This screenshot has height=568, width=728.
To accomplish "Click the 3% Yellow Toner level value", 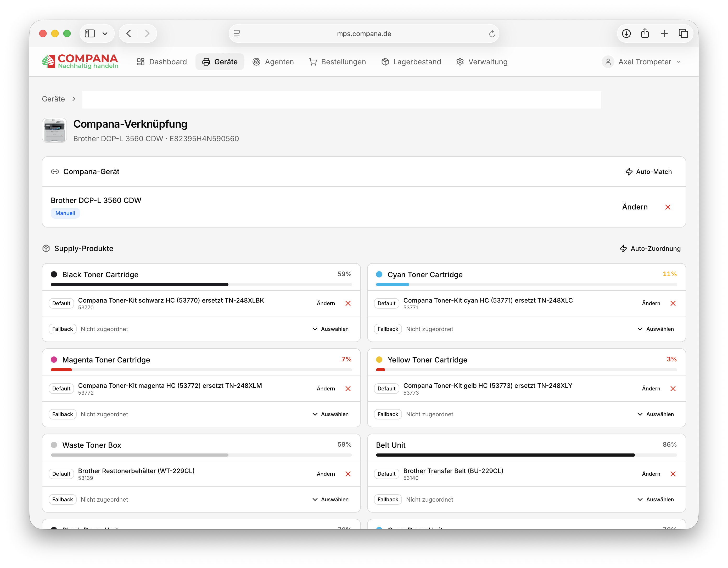I will pyautogui.click(x=672, y=359).
